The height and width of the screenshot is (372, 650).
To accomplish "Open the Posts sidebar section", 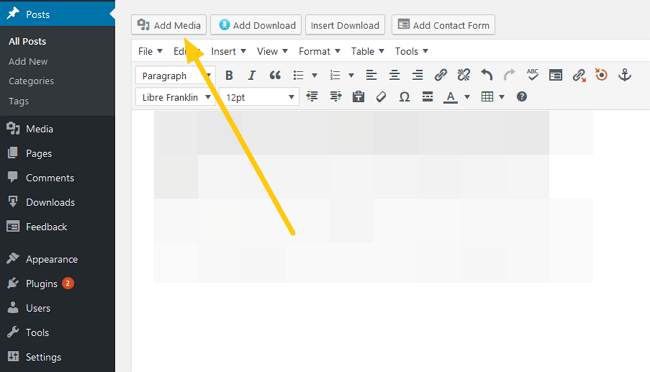I will tap(57, 14).
